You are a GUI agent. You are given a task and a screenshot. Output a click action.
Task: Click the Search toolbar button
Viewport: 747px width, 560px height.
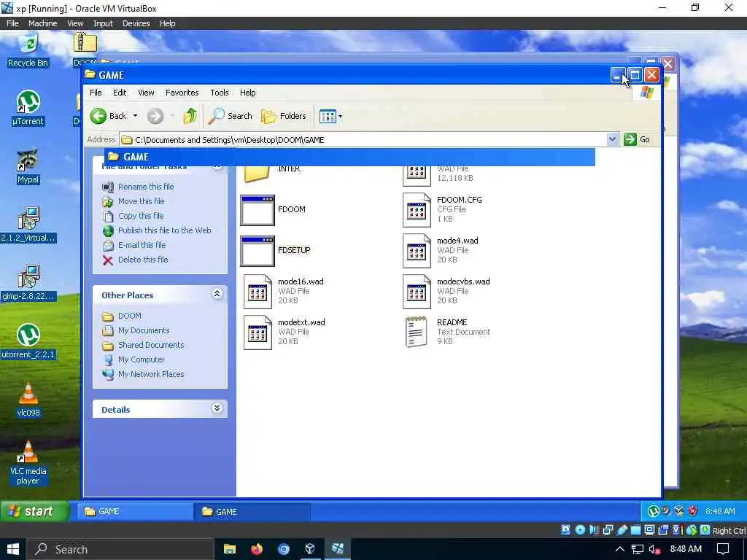(x=230, y=116)
